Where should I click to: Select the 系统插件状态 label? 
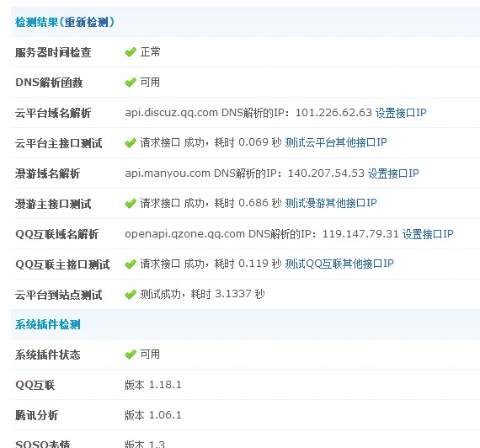click(x=48, y=355)
